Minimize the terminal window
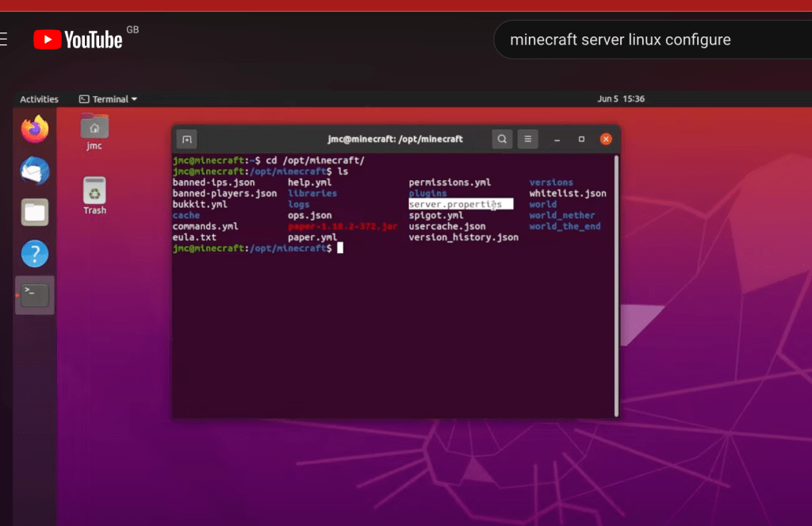Screen dimensions: 812x526 557,140
